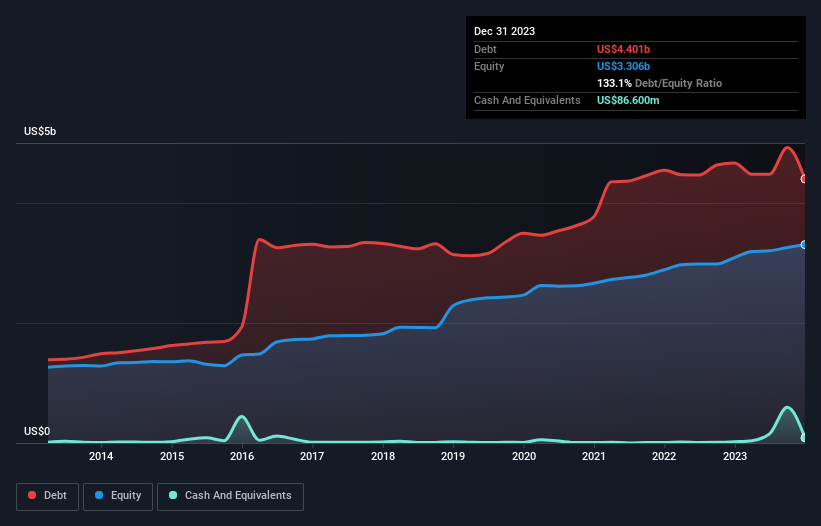Screen dimensions: 821x526
Task: Click the Equity label in tooltip
Action: (489, 66)
